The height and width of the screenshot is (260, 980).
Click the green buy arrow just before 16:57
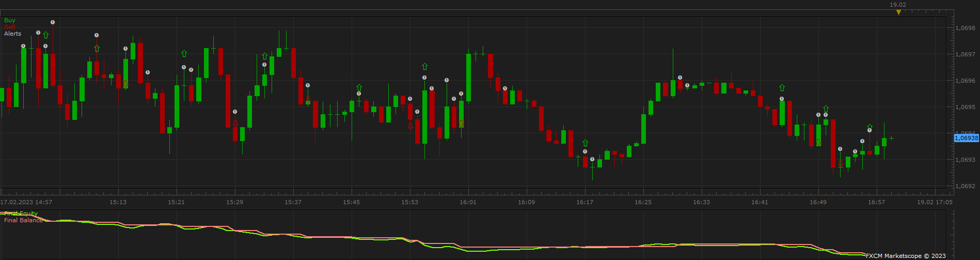coord(870,127)
